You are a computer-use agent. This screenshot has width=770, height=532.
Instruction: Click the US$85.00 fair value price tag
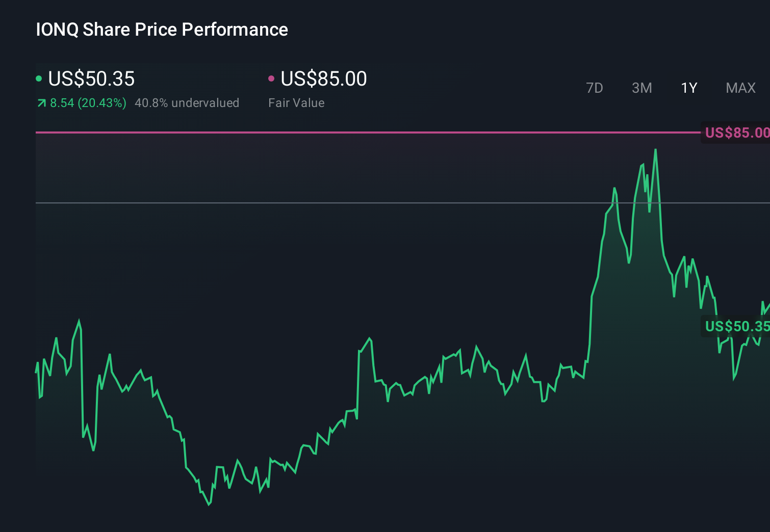click(736, 132)
